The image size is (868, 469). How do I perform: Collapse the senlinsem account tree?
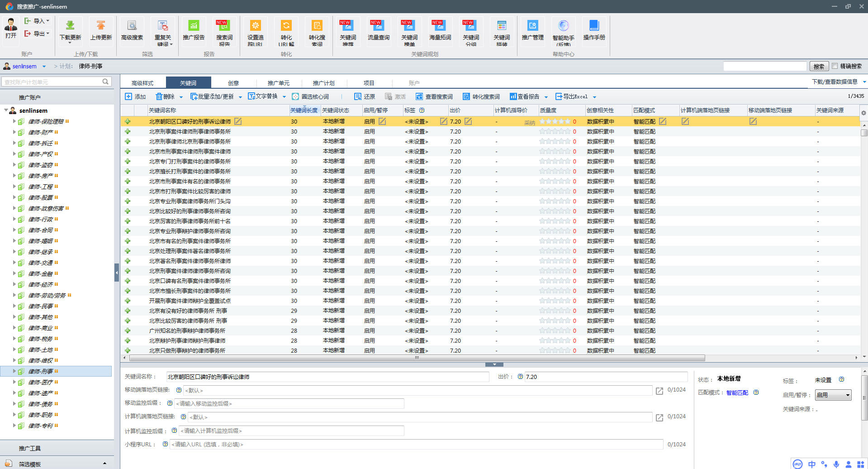6,110
